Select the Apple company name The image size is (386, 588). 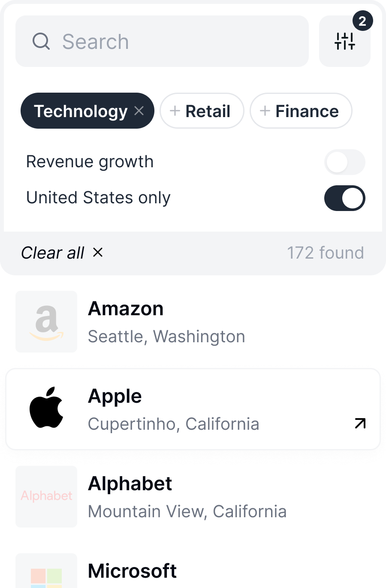pos(115,396)
